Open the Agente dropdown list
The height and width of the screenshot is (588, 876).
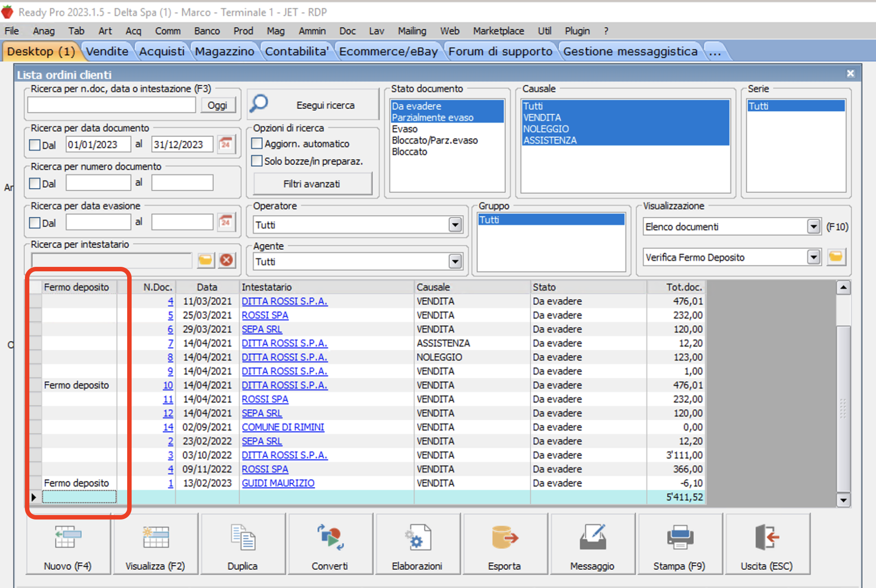(x=455, y=262)
